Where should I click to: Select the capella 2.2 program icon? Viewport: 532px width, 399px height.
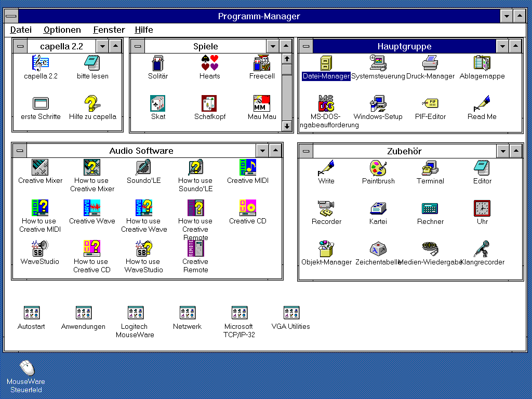[41, 63]
